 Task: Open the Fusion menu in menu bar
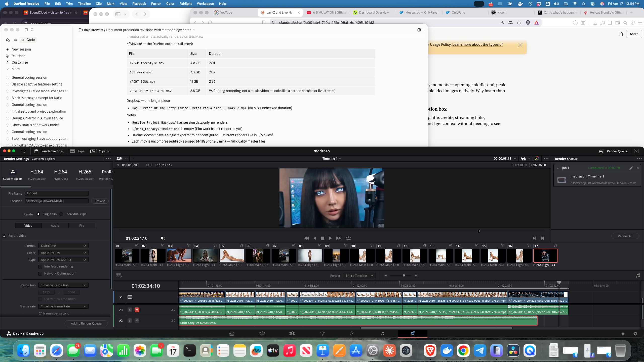156,4
